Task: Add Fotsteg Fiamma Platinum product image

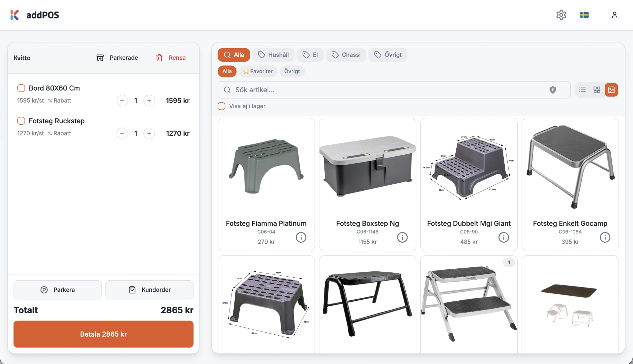Action: tap(266, 167)
